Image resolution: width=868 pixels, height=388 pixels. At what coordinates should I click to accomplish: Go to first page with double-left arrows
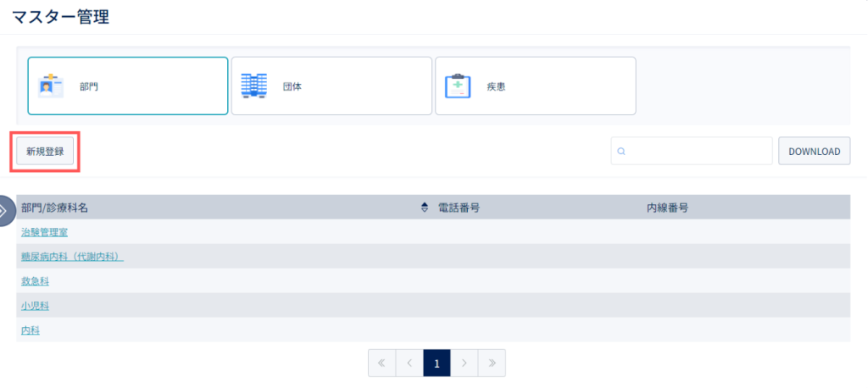tap(381, 363)
